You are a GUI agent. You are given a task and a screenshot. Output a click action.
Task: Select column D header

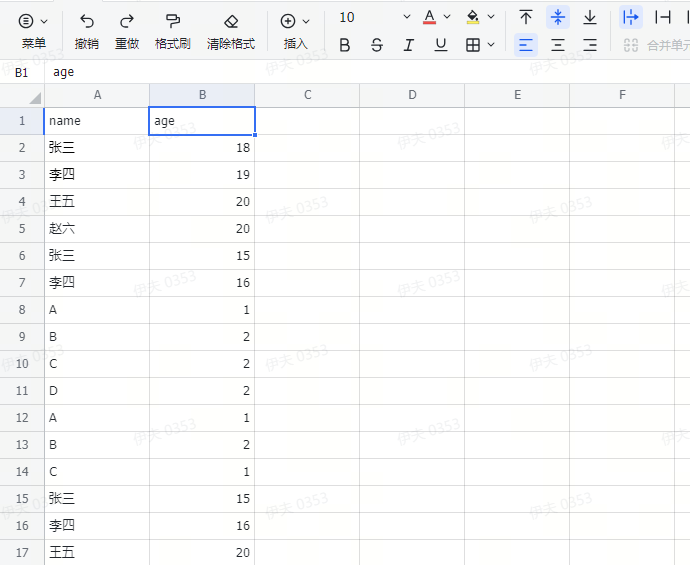[412, 95]
